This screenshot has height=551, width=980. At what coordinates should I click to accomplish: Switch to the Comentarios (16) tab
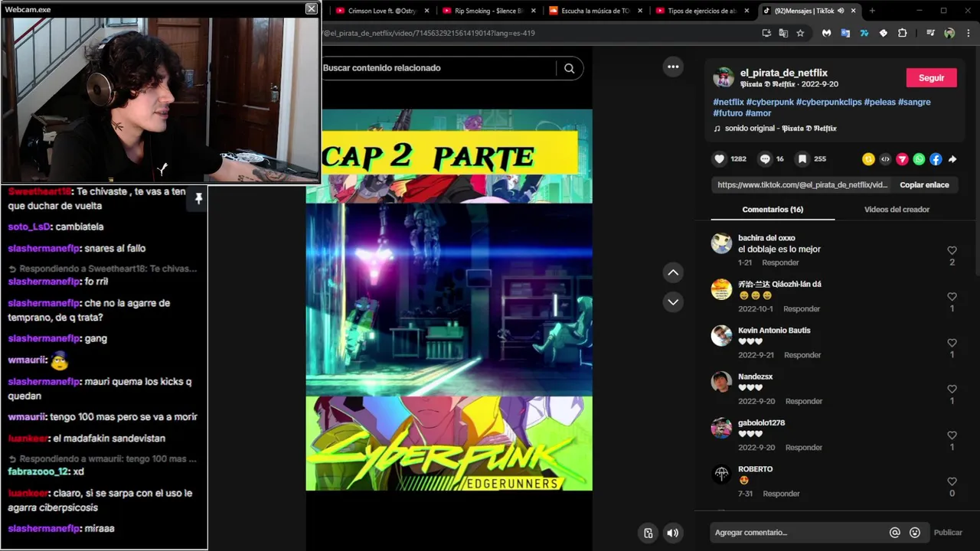(773, 210)
